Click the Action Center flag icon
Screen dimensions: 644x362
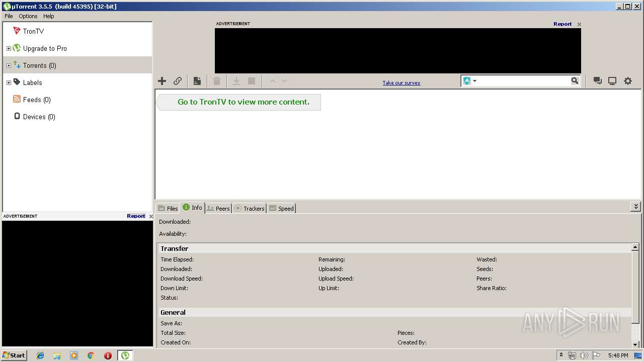click(596, 355)
